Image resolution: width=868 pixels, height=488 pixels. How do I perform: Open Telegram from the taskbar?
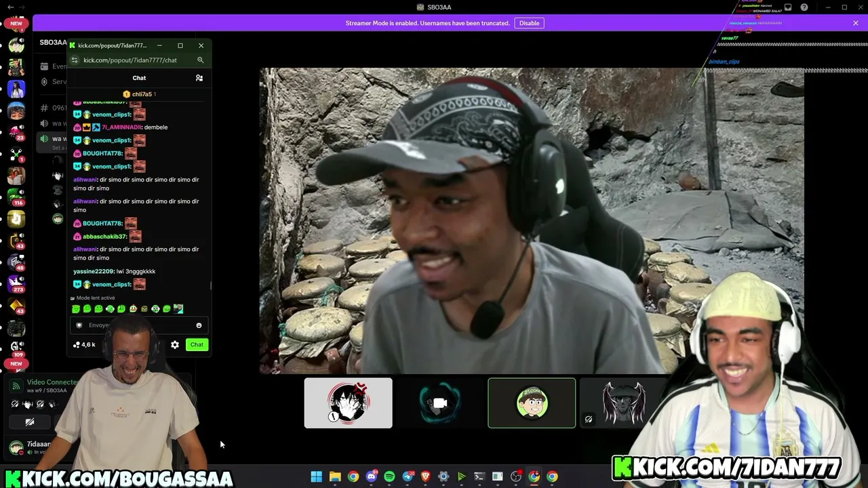pos(408,476)
